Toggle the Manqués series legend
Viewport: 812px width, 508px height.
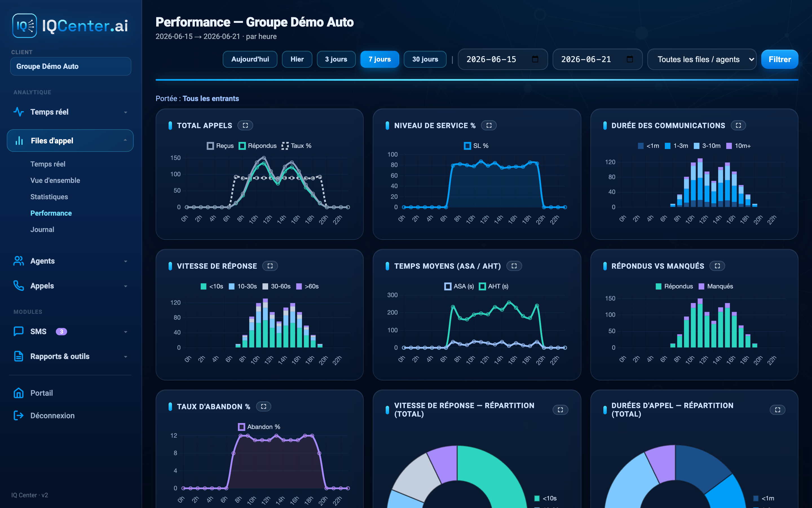pyautogui.click(x=716, y=286)
